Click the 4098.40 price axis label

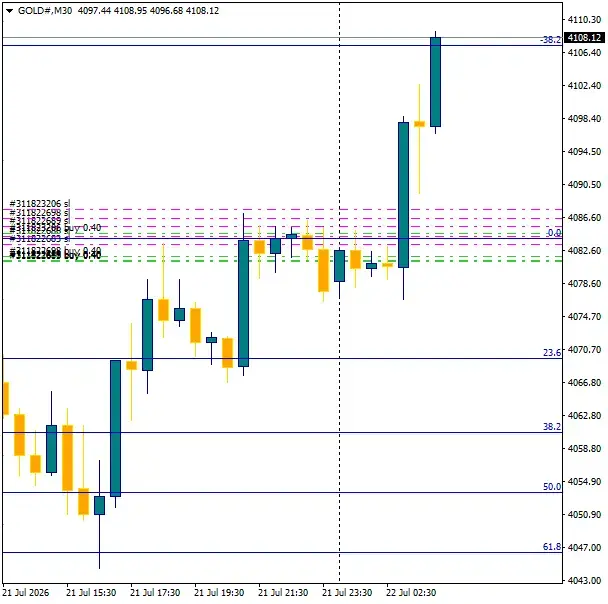[584, 118]
